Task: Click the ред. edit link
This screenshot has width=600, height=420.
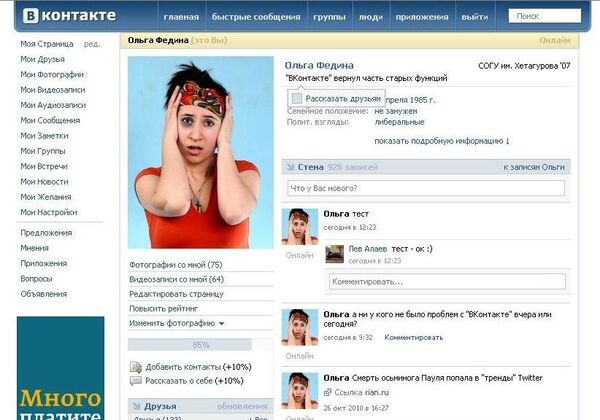Action: point(92,44)
